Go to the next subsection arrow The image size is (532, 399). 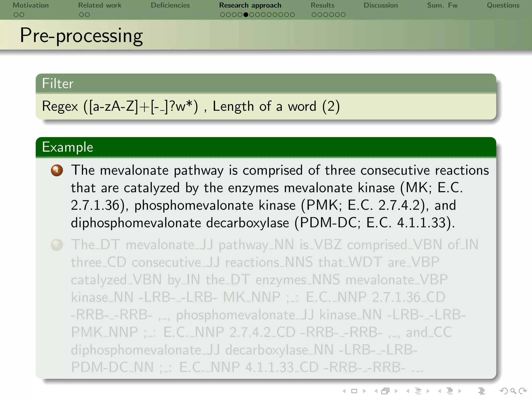coord(428,391)
